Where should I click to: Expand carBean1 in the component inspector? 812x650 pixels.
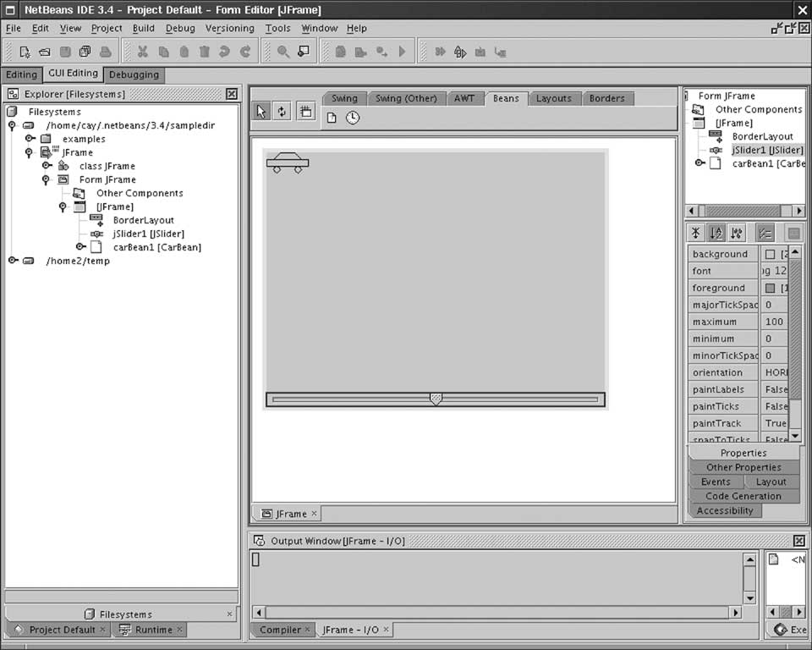click(700, 162)
